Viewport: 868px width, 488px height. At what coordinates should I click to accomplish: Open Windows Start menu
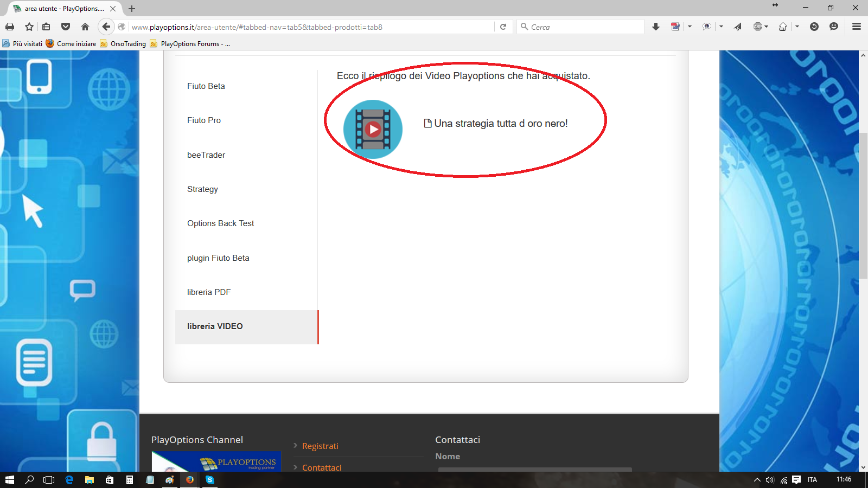coord(9,480)
